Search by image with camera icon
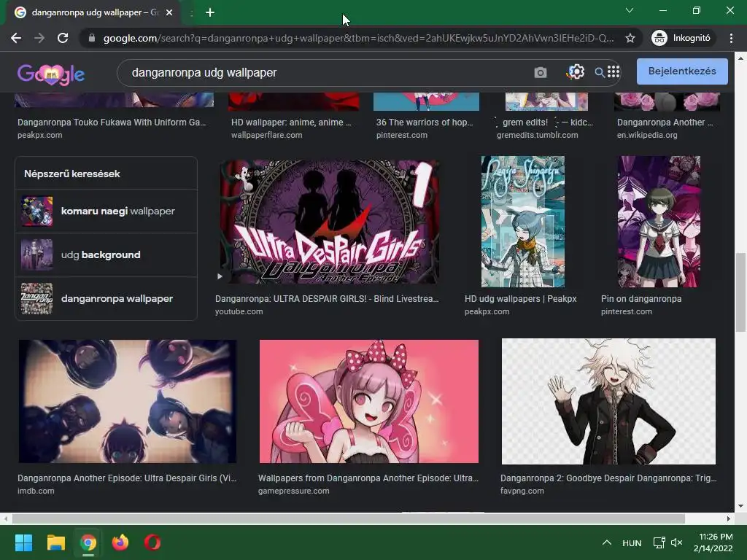747x560 pixels. [541, 73]
